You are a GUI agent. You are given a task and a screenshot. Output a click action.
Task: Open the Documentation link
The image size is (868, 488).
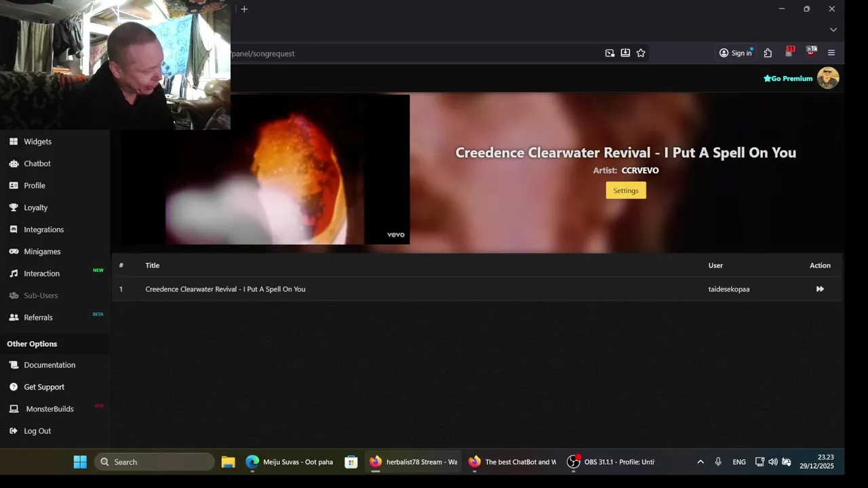[50, 365]
